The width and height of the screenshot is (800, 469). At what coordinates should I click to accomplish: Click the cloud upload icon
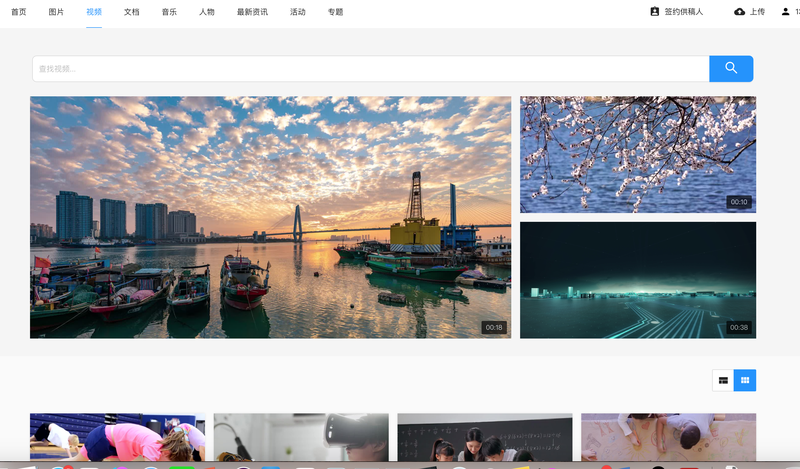739,11
